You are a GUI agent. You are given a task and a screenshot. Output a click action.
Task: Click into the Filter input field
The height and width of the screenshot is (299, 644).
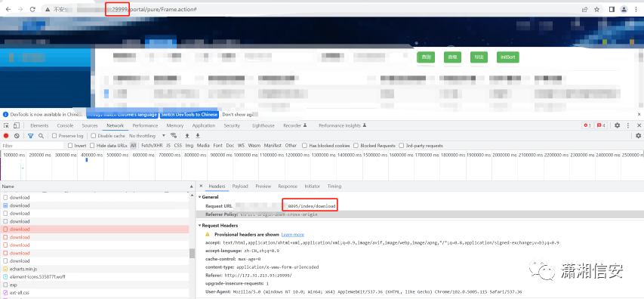pyautogui.click(x=32, y=146)
